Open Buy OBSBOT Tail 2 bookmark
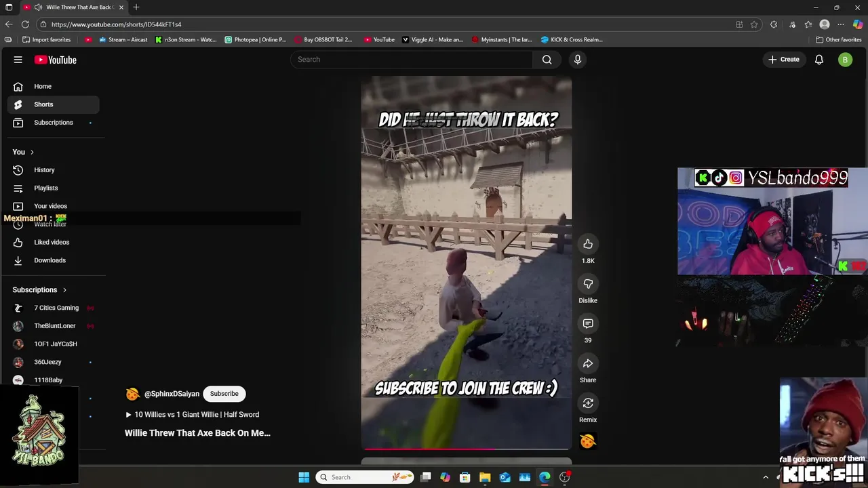The image size is (868, 488). [x=323, y=40]
